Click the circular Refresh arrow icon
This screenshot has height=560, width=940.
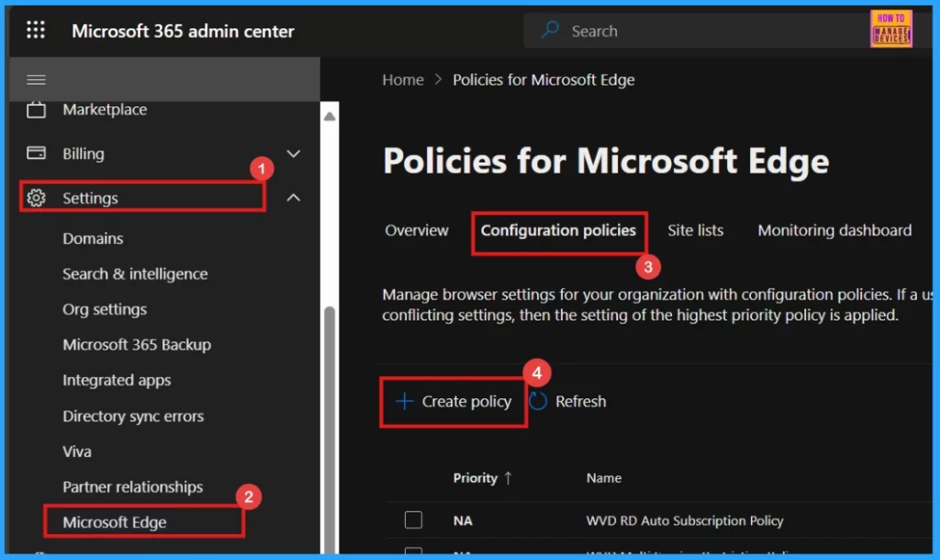(x=538, y=401)
